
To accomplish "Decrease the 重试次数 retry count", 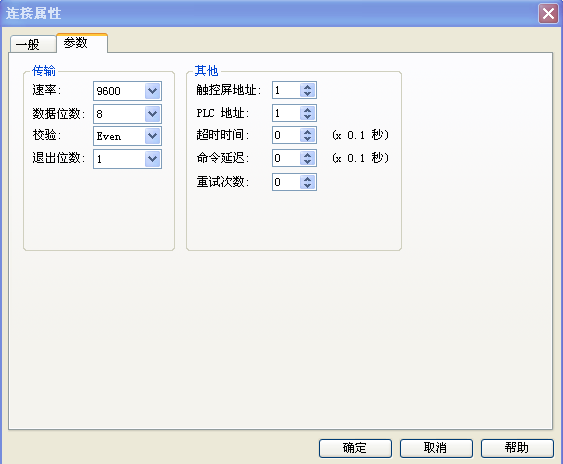I will pos(307,185).
